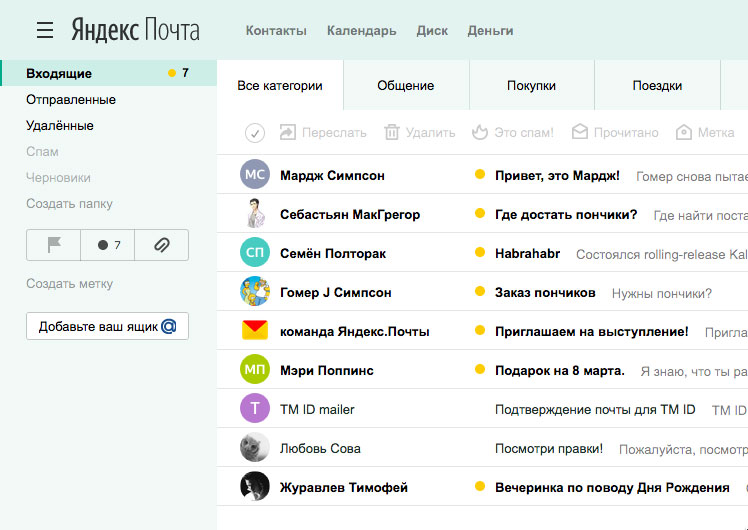
Task: Click the flame icon for Это спам!
Action: pos(480,132)
